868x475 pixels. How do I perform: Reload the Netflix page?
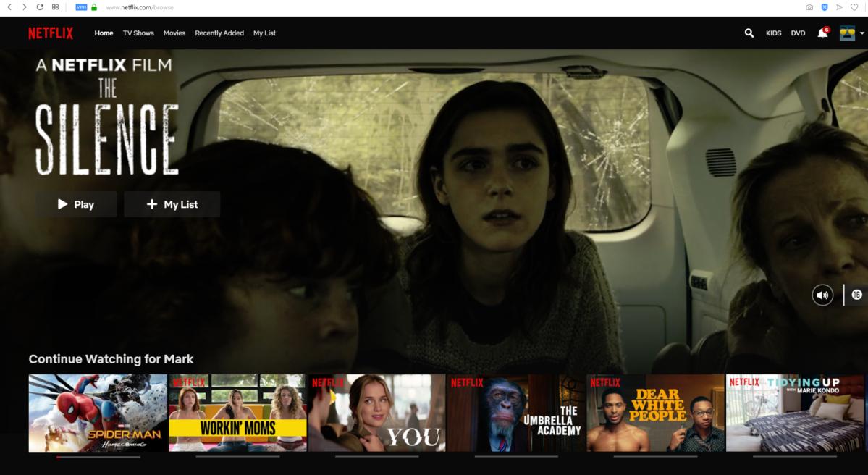point(40,7)
